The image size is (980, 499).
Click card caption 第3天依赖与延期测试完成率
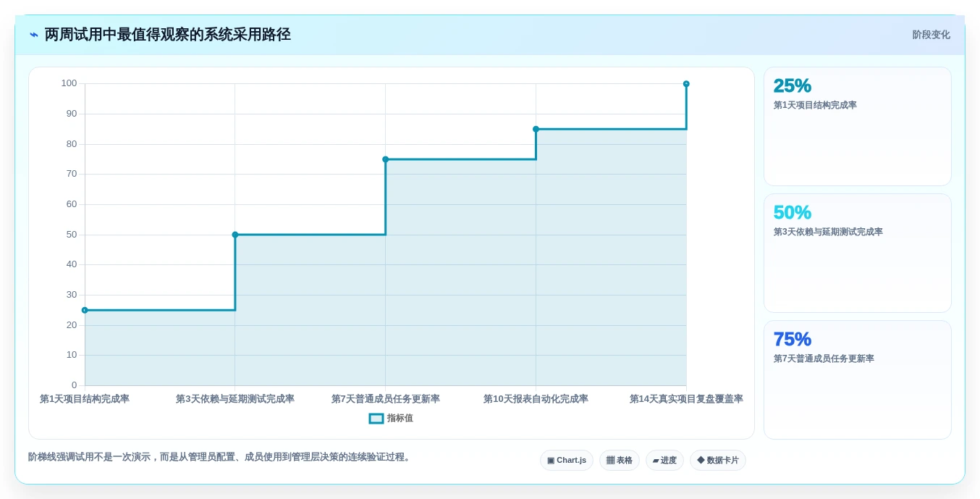(x=828, y=232)
